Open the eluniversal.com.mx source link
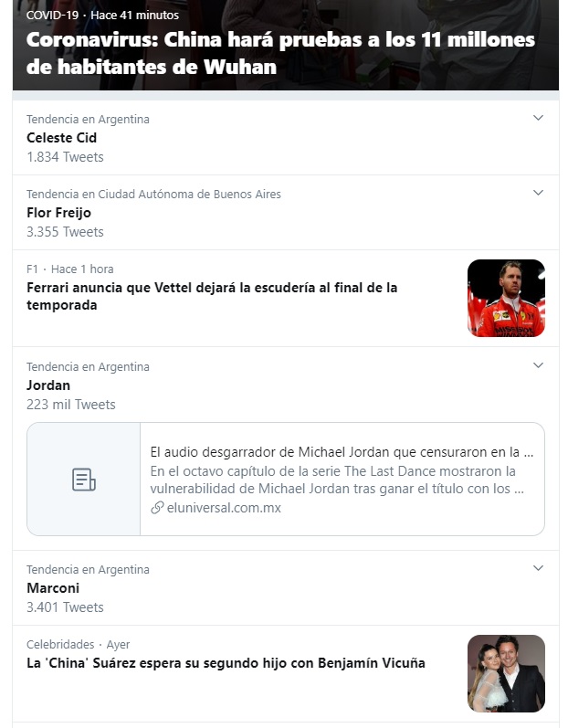 224,508
